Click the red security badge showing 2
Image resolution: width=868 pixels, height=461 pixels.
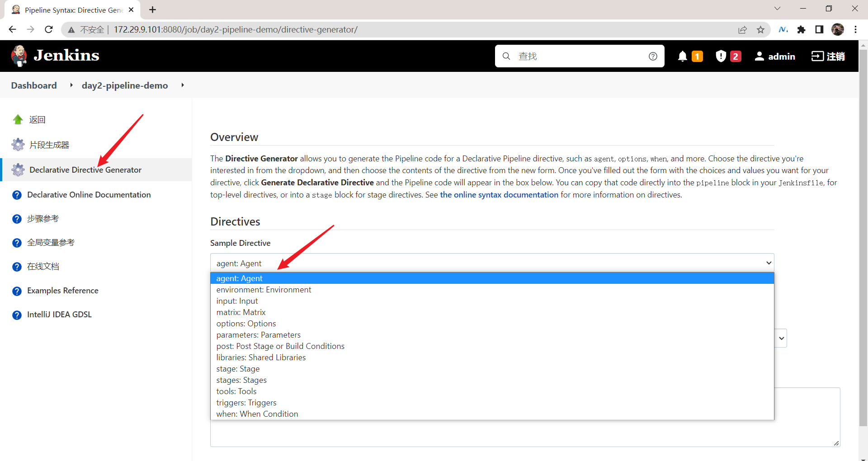click(736, 56)
